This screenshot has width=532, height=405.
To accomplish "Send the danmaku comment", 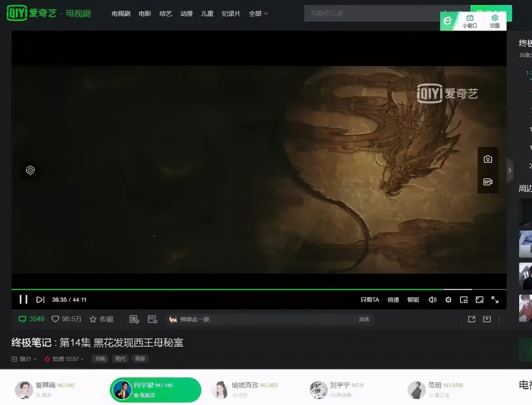I will click(x=365, y=319).
